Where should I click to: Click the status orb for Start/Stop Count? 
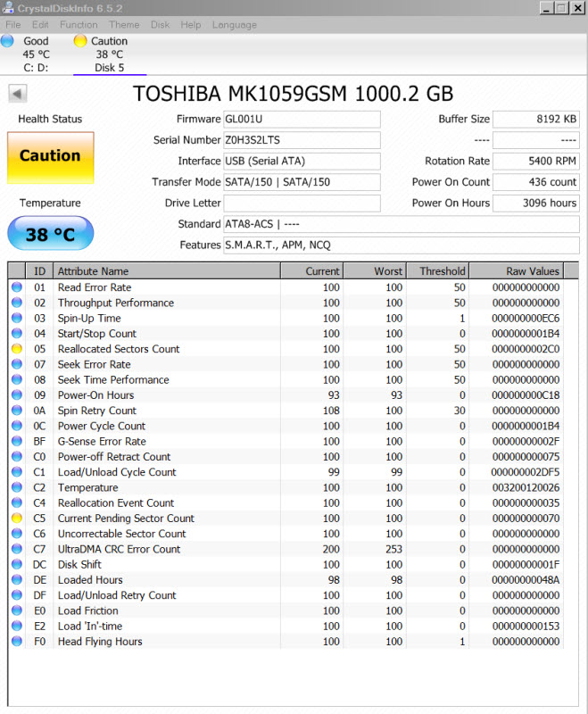pos(17,333)
